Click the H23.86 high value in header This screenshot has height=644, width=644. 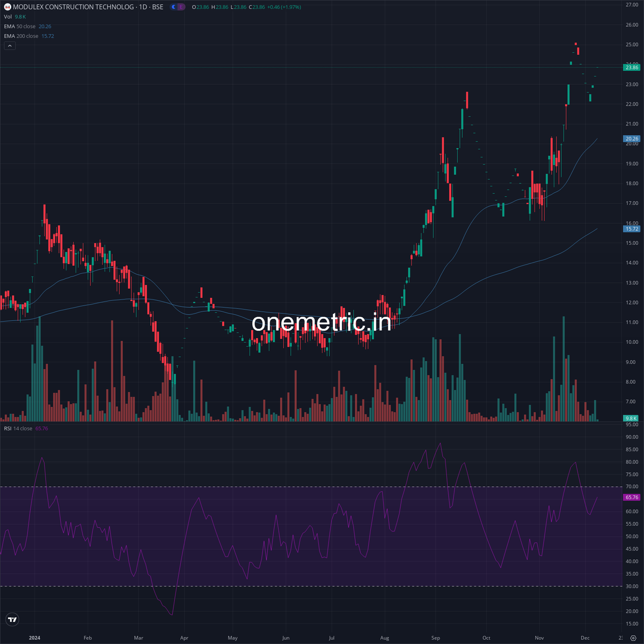coord(219,7)
